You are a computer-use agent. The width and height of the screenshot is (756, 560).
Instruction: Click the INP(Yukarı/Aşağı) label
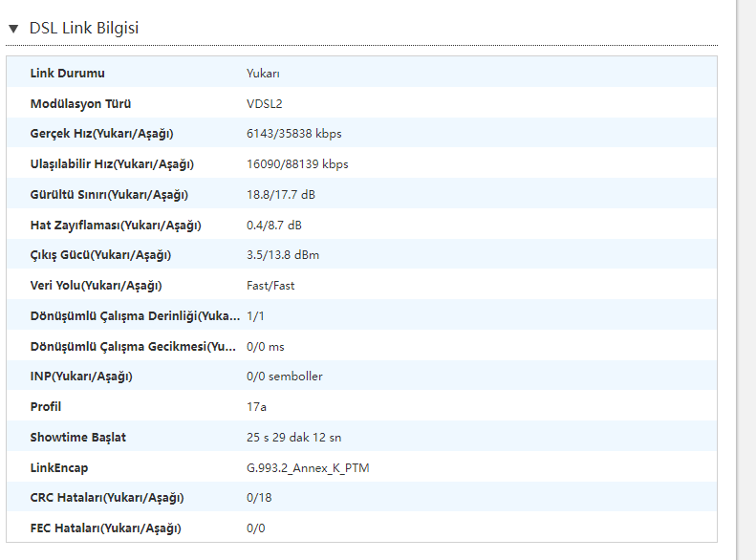[x=81, y=377]
